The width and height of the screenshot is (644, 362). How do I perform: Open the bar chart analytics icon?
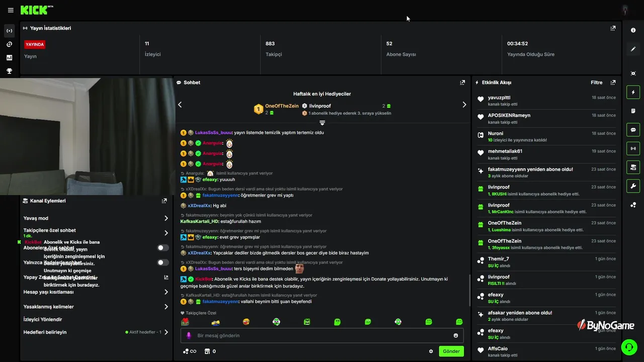[x=9, y=58]
